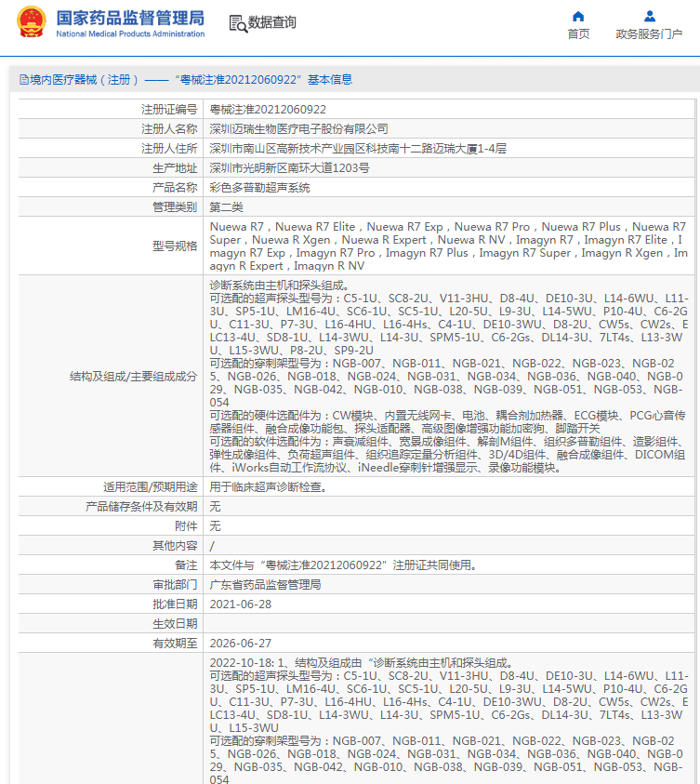Click 国家药品监督管理局 title text
Screen dimensions: 700x784
(x=130, y=18)
